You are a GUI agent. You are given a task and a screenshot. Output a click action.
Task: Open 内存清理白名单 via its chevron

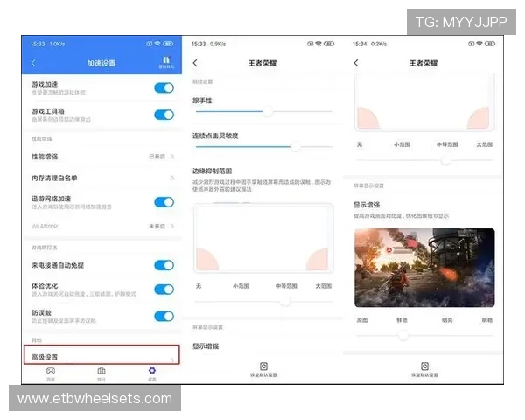coord(172,178)
